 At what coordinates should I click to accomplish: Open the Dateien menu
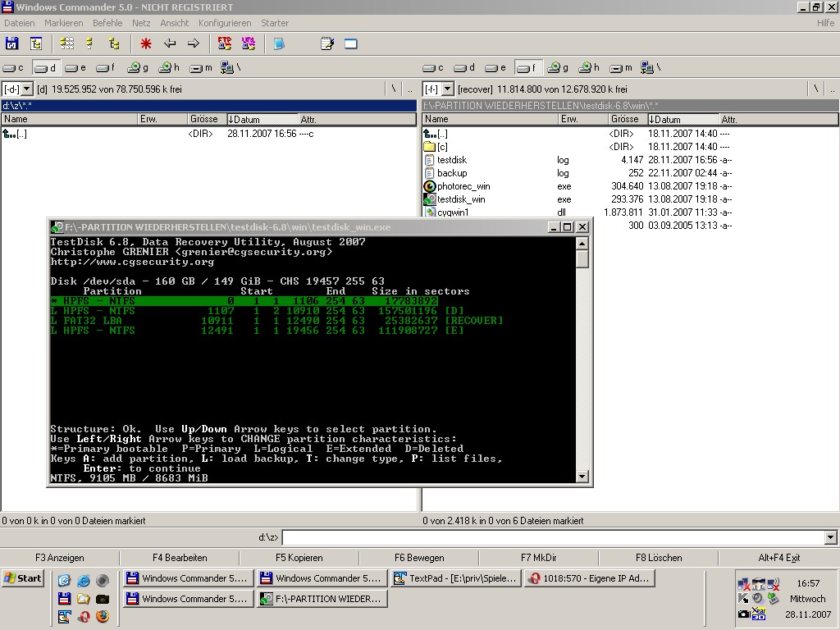[x=20, y=23]
